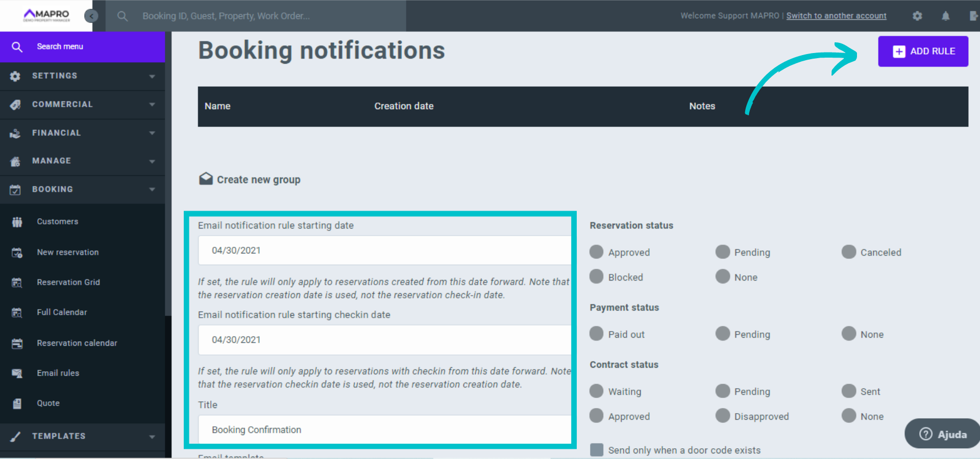This screenshot has width=980, height=459.
Task: Expand the Templates menu section
Action: (83, 437)
